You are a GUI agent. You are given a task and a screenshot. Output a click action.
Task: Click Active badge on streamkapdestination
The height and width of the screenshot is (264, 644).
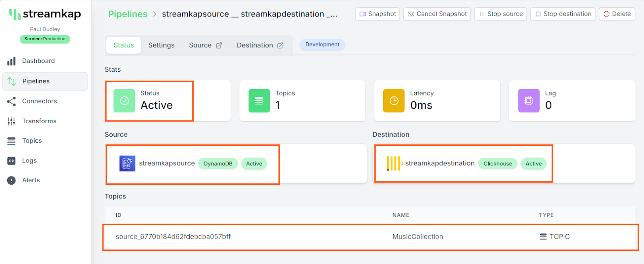click(534, 164)
